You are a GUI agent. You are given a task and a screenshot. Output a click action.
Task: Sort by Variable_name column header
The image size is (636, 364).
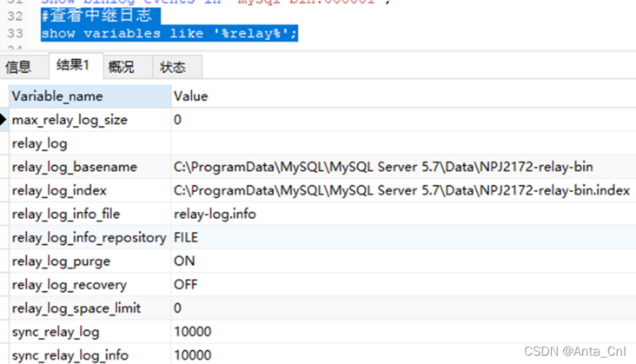point(90,96)
